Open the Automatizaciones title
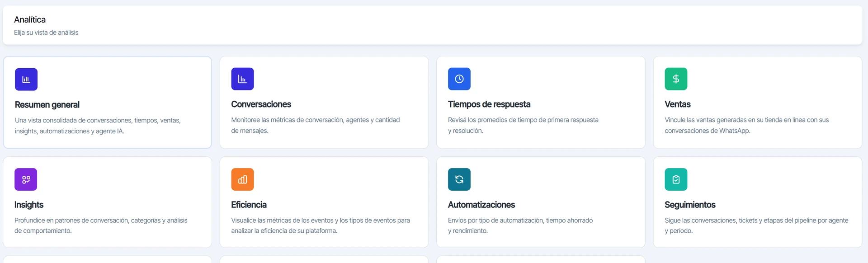Viewport: 868px width, 263px height. click(x=481, y=205)
